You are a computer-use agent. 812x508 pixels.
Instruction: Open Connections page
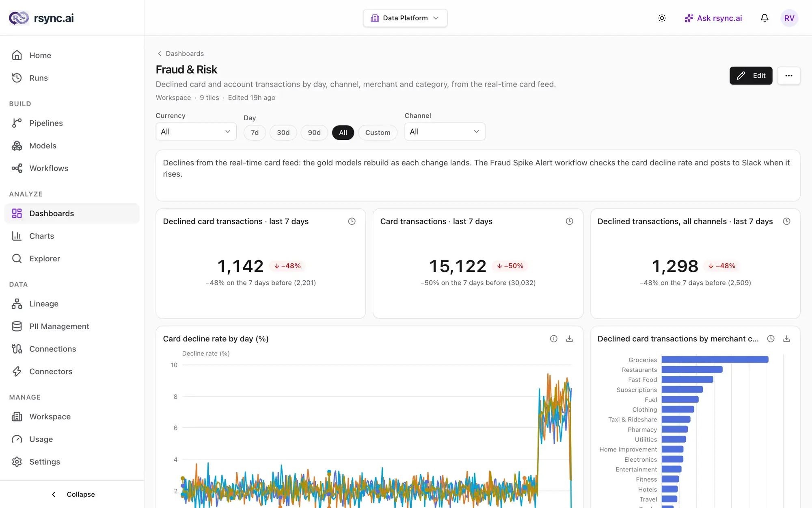72,349
